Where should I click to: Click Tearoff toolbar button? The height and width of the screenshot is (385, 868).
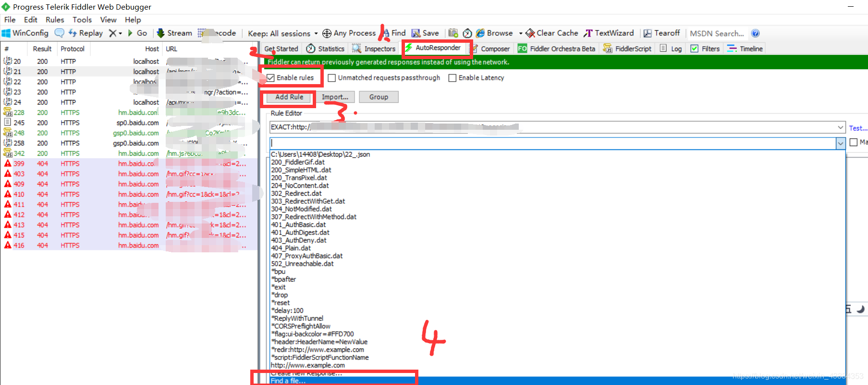[x=661, y=33]
